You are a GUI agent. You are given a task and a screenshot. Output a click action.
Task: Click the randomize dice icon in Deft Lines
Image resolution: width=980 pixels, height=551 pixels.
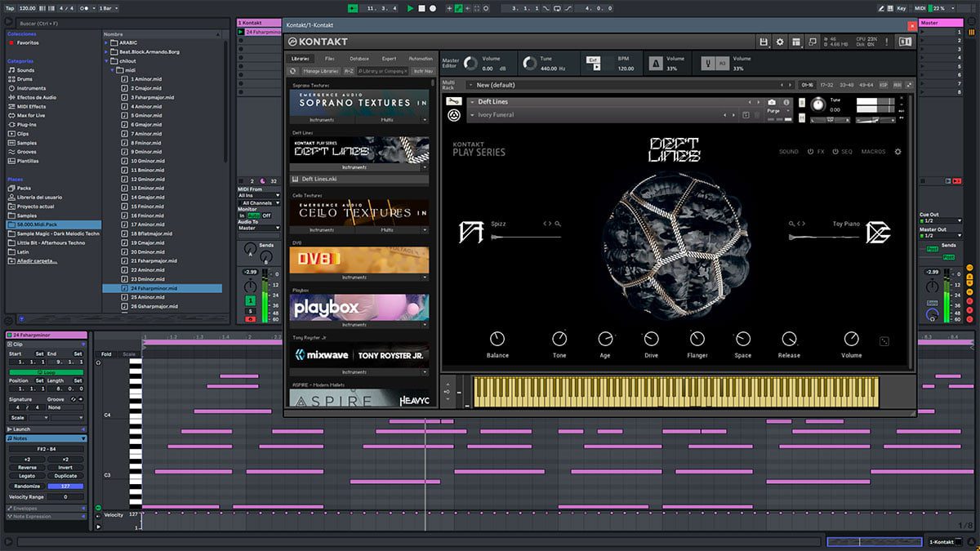click(x=884, y=341)
